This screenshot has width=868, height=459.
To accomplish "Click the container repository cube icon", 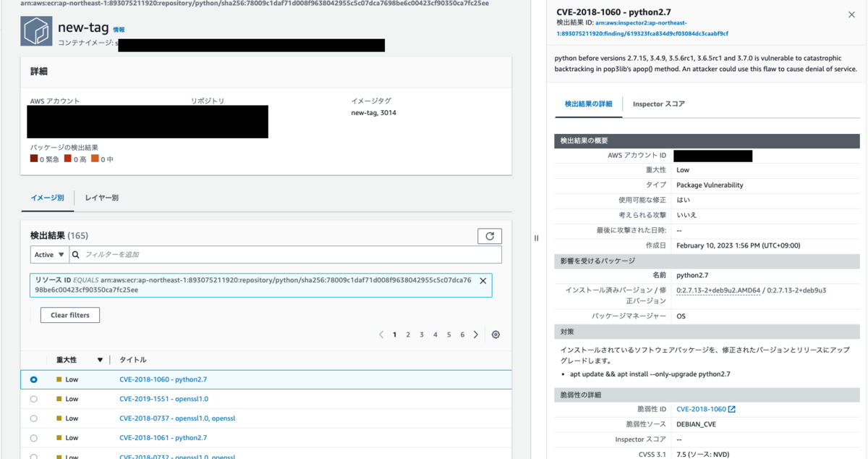I will click(x=36, y=31).
